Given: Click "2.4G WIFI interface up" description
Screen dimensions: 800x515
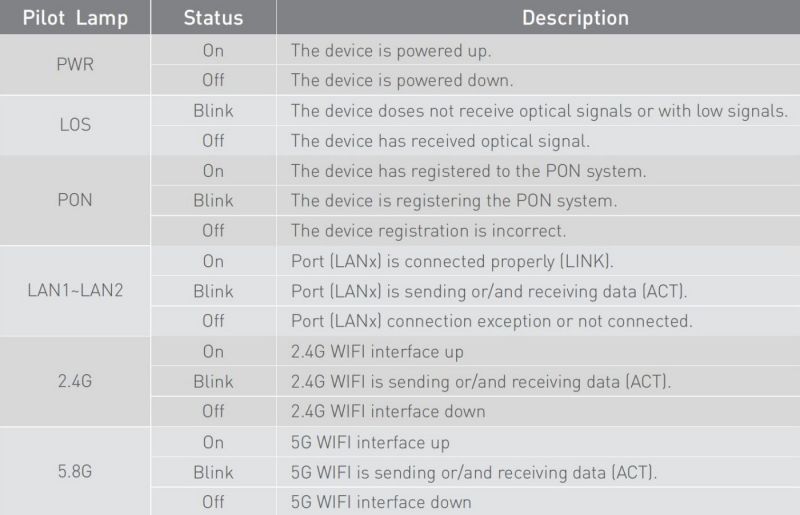Looking at the screenshot, I should click(x=377, y=351).
